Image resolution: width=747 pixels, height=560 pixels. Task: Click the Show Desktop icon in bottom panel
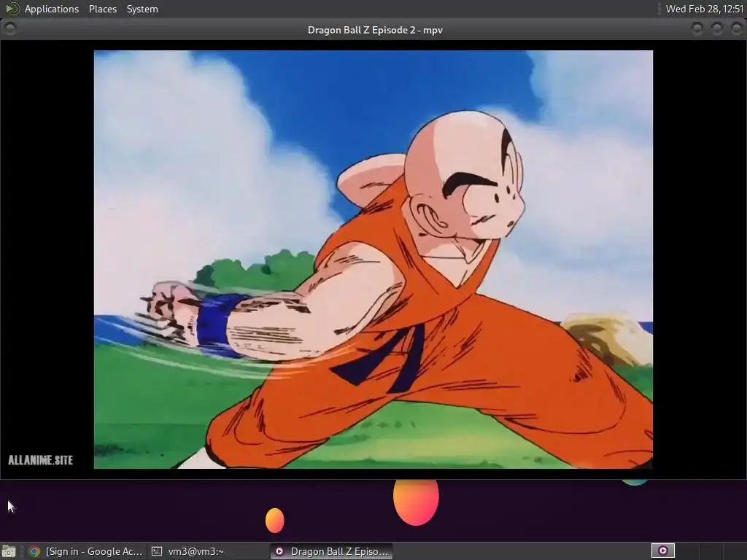click(9, 551)
